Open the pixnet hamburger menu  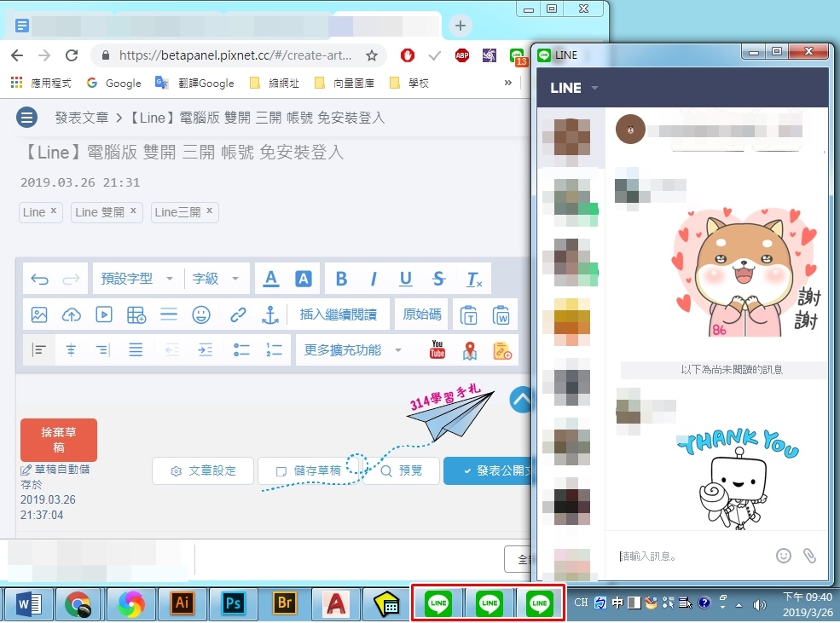pos(26,118)
